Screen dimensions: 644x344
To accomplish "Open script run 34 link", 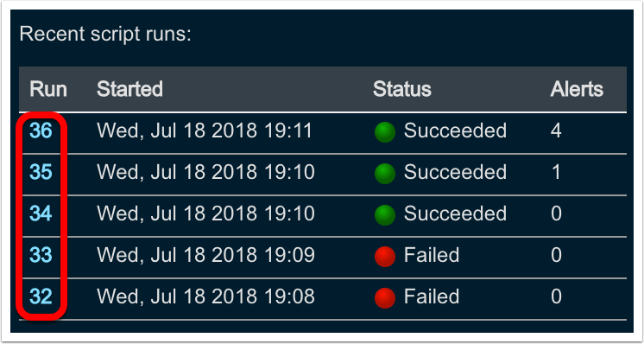I will 41,213.
